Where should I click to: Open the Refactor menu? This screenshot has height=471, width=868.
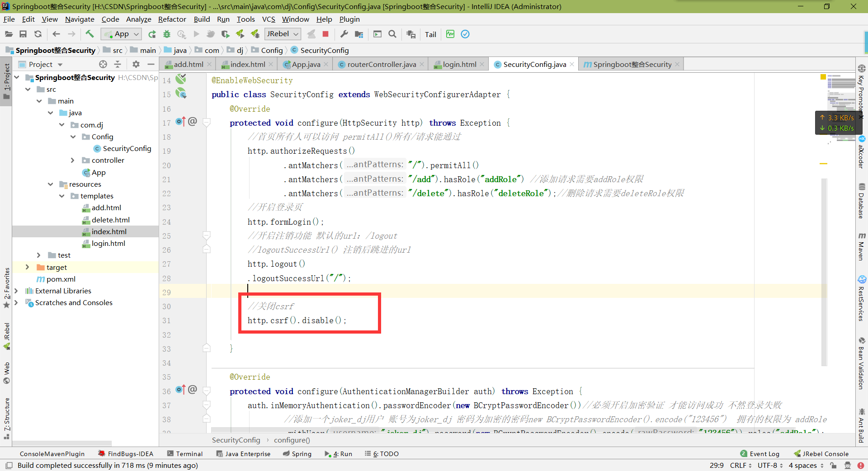coord(172,19)
